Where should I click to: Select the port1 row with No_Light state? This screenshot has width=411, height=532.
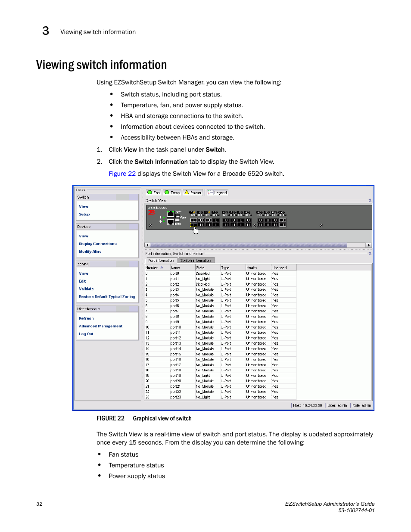coord(221,279)
